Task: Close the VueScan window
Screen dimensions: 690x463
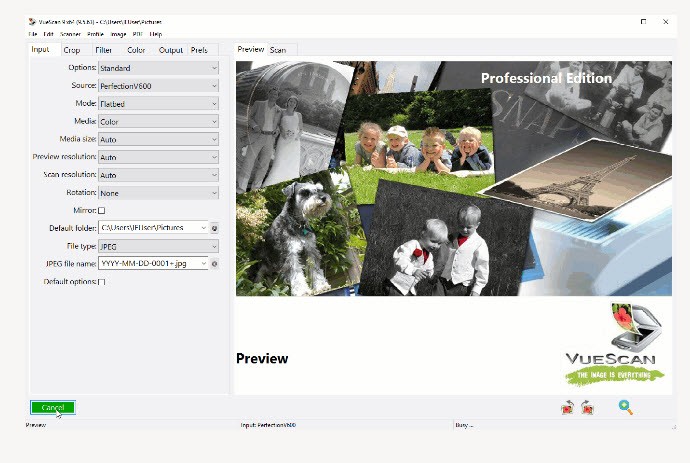Action: coord(665,22)
